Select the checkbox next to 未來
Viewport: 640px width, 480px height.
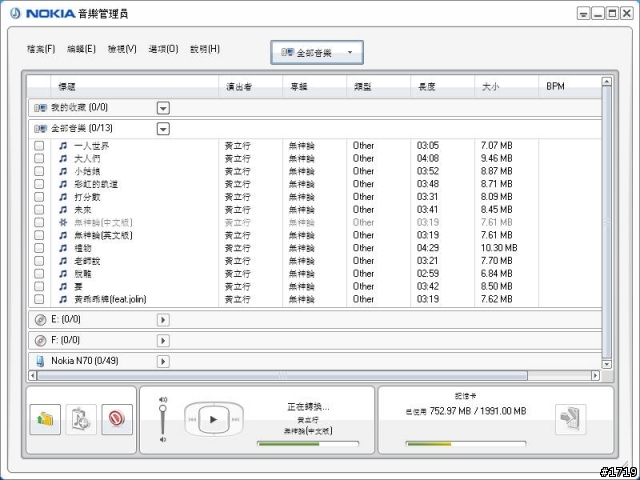pyautogui.click(x=39, y=209)
